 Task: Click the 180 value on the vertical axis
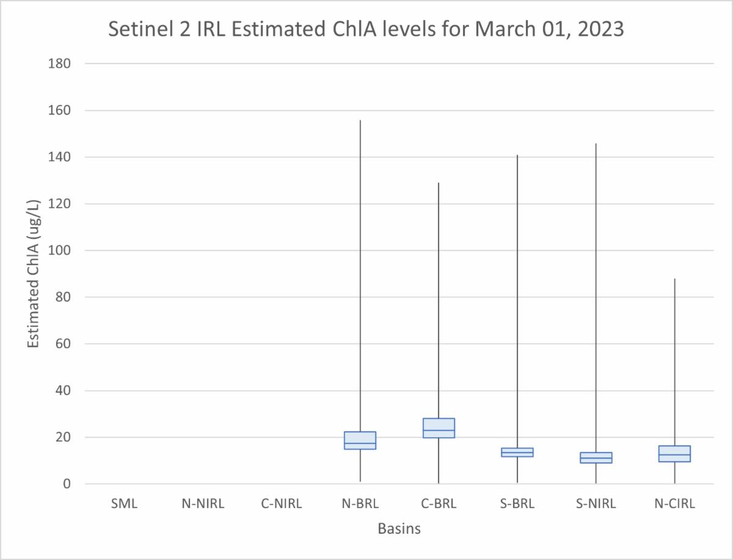pos(59,64)
